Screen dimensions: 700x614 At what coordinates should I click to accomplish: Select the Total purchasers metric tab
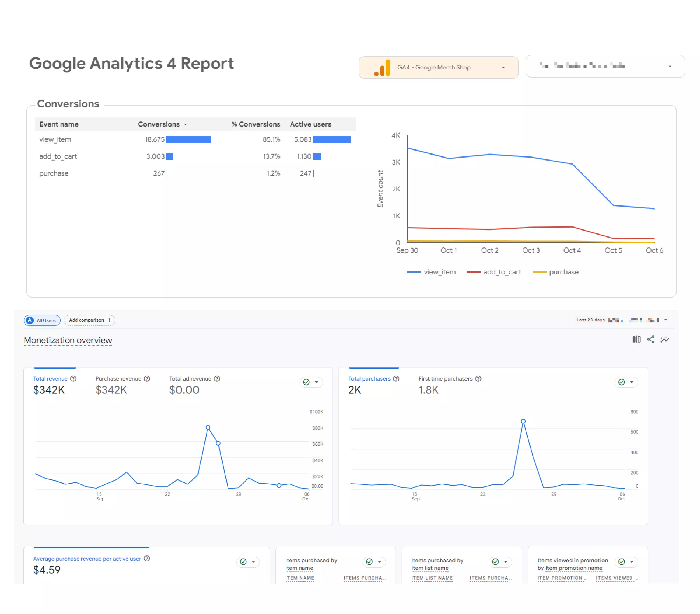click(374, 385)
